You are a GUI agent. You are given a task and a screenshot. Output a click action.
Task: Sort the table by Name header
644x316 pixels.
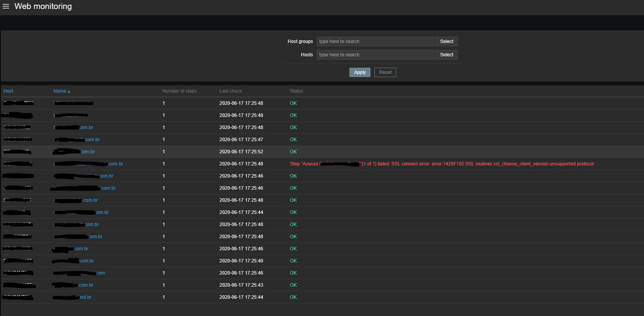coord(59,91)
